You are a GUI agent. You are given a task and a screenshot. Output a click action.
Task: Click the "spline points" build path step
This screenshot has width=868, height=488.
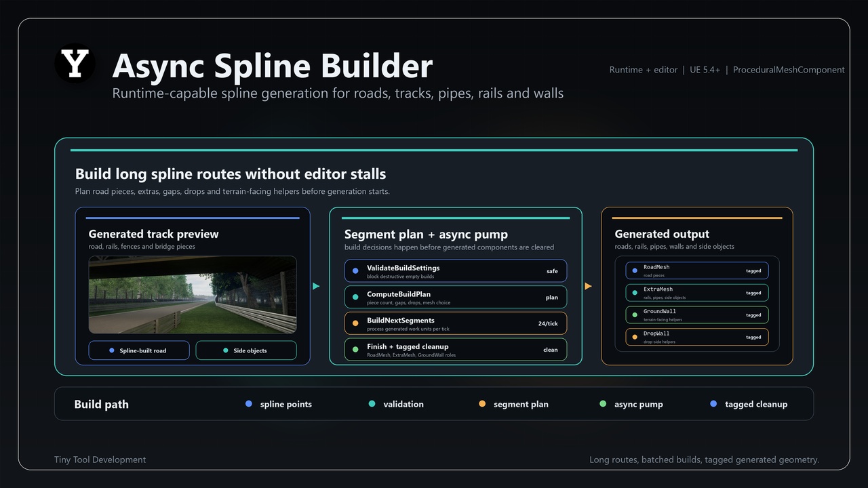tap(285, 404)
